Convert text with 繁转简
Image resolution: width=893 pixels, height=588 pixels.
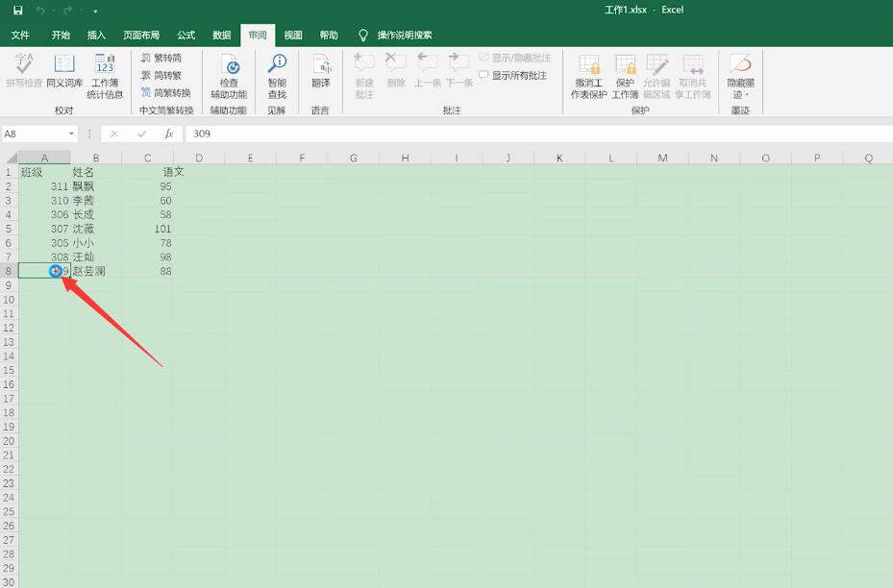[161, 58]
